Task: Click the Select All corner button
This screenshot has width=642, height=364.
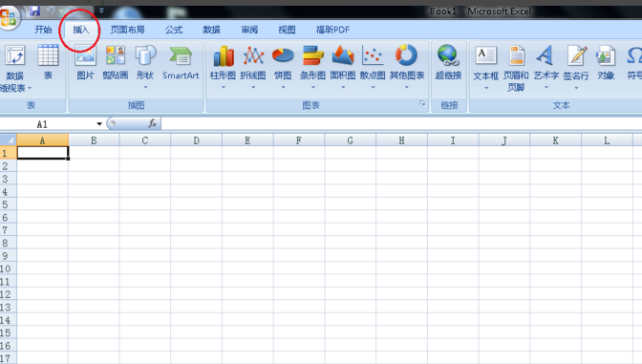Action: pyautogui.click(x=9, y=140)
